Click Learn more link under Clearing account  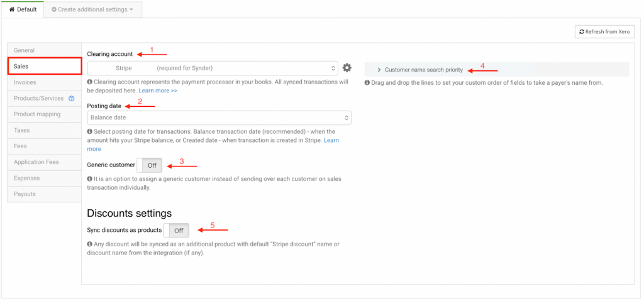(158, 91)
